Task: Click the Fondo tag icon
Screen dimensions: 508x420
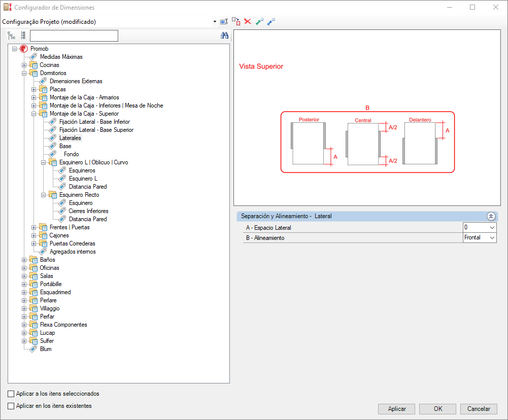Action: click(x=53, y=154)
